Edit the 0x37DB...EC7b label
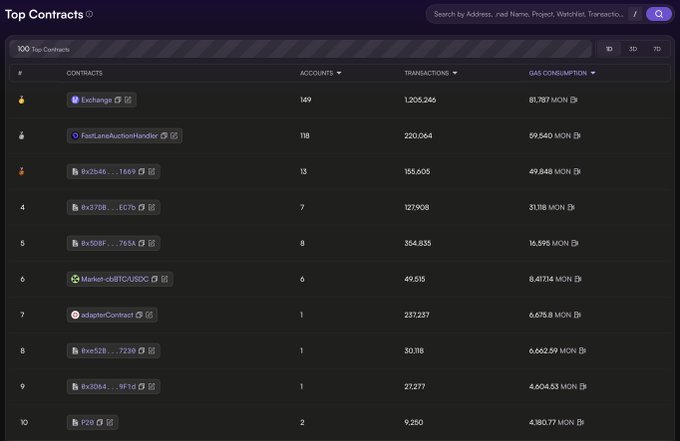The height and width of the screenshot is (441, 680). pos(151,207)
